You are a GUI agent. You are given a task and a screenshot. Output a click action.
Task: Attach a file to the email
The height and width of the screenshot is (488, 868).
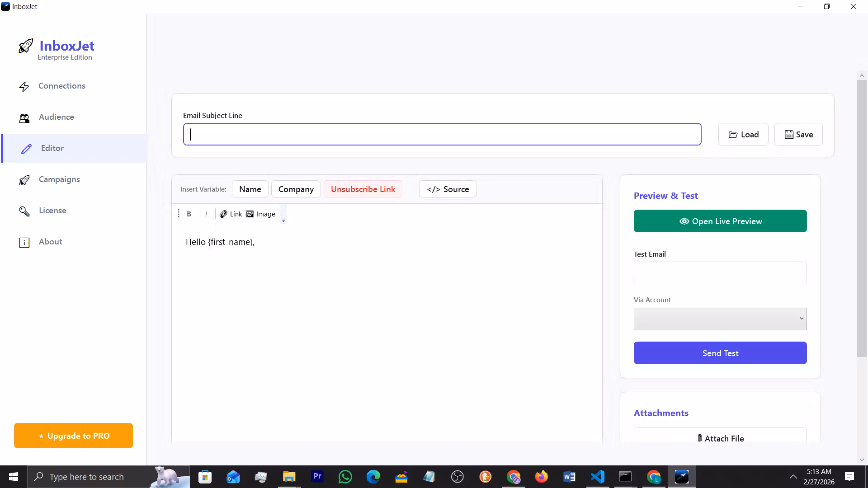tap(720, 437)
